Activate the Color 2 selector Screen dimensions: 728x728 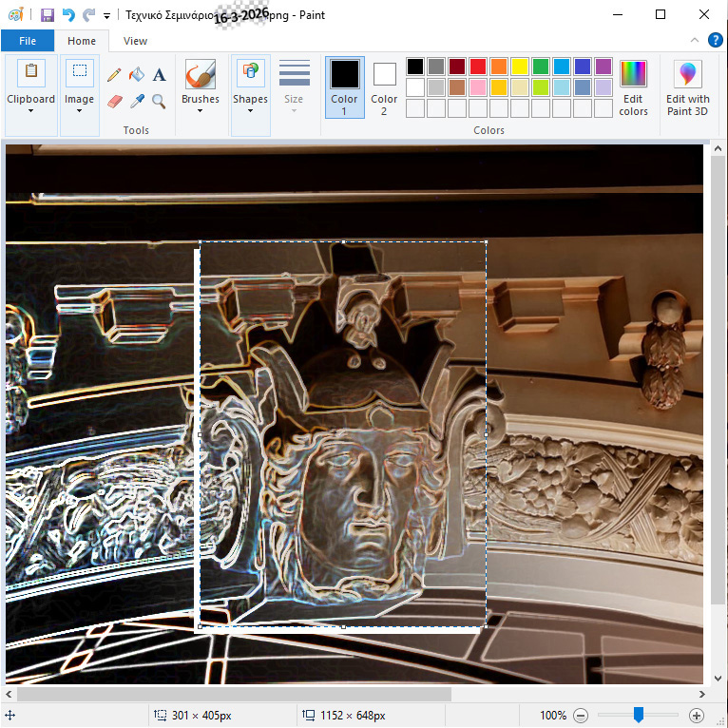pyautogui.click(x=384, y=87)
